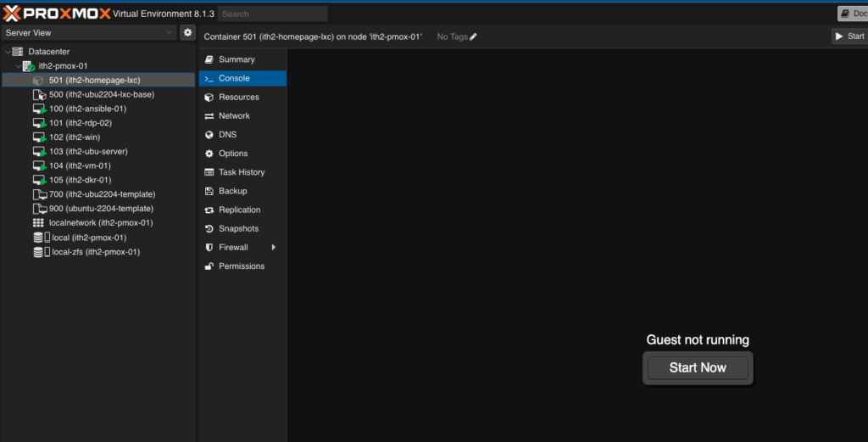Click the storage icon for local-zfs

click(x=42, y=252)
